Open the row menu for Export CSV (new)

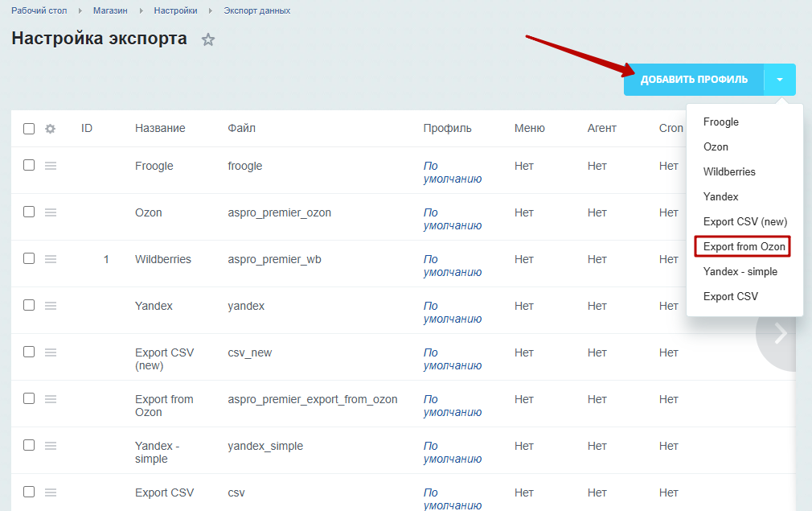50,352
